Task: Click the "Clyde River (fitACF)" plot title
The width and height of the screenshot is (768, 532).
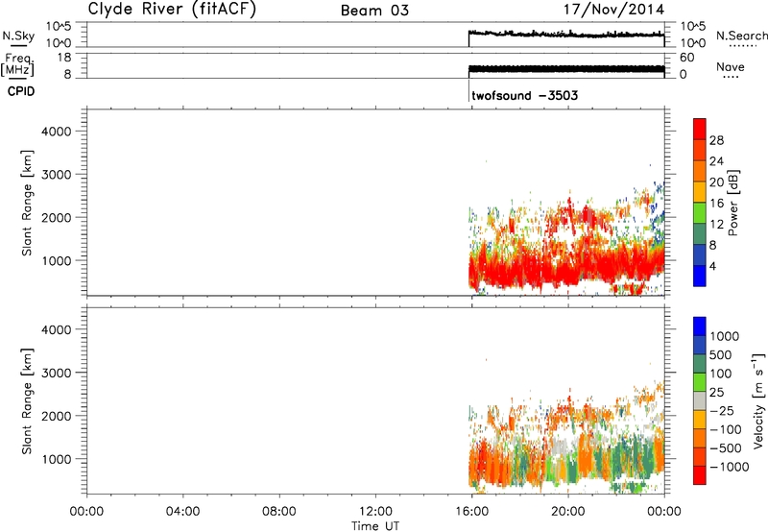Action: pyautogui.click(x=172, y=9)
